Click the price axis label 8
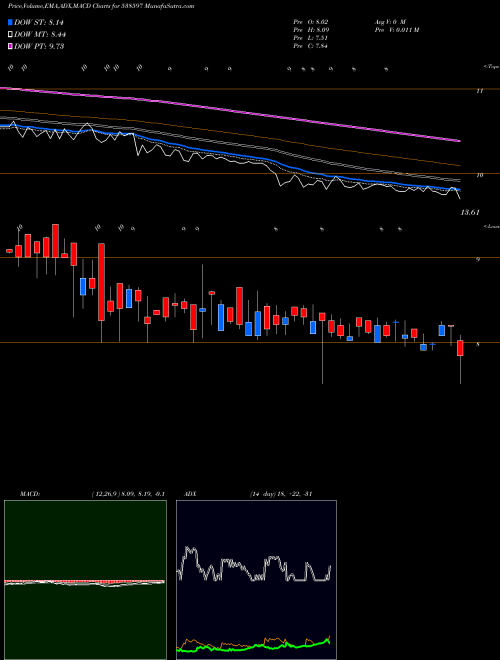Image resolution: width=500 pixels, height=660 pixels. 478,344
